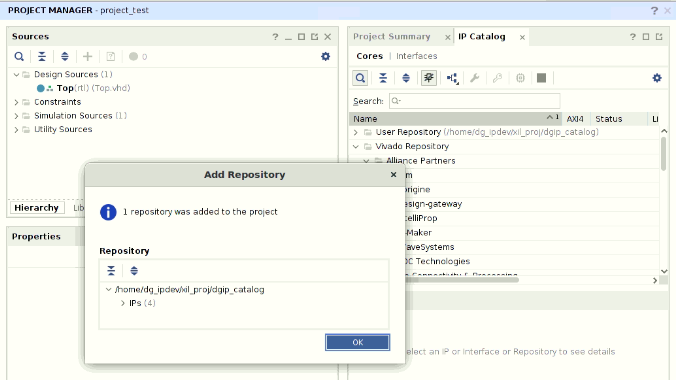Viewport: 676px width, 380px height.
Task: Close the IP Catalog tab
Action: click(x=522, y=38)
